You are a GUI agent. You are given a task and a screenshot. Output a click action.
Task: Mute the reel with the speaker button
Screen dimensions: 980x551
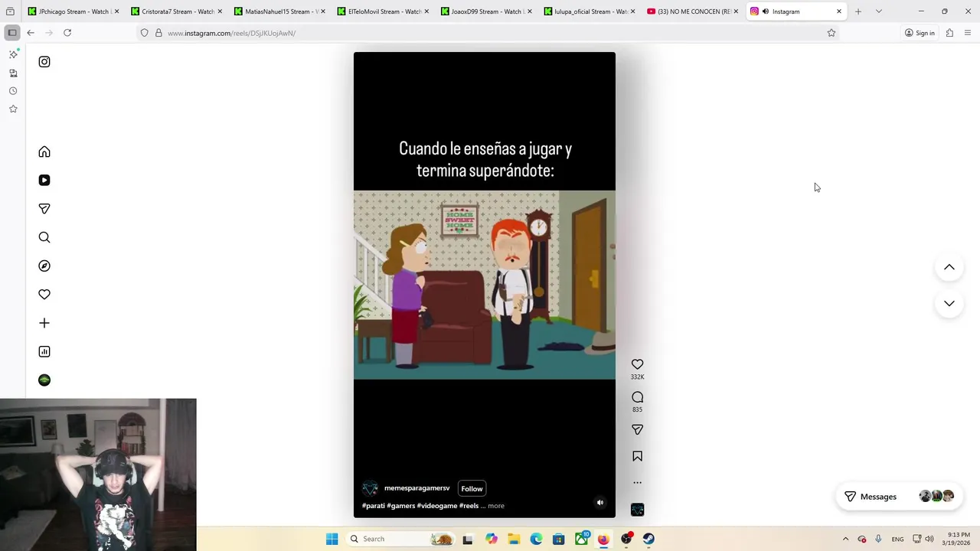point(600,503)
